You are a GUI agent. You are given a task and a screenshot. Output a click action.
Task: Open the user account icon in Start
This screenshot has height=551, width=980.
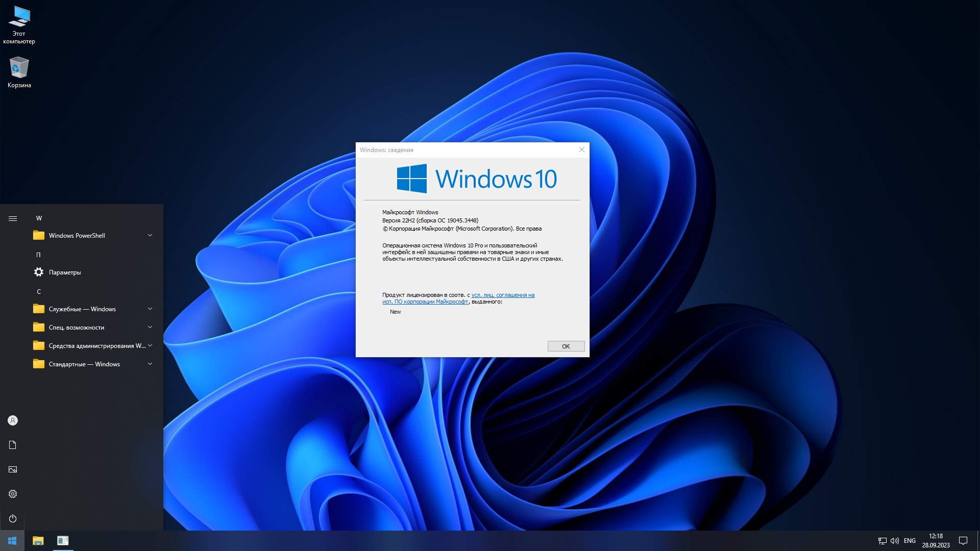point(13,420)
